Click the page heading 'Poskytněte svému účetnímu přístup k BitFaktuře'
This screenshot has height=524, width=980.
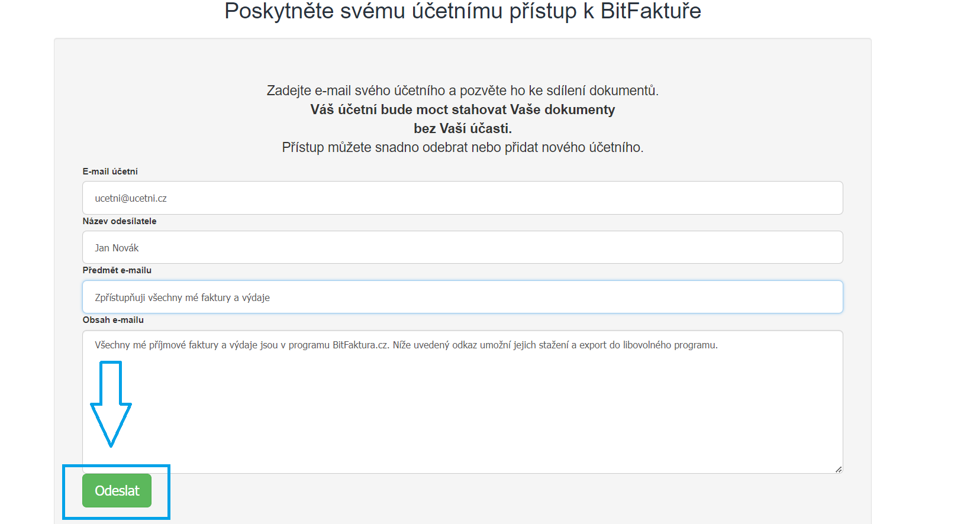[x=462, y=11]
